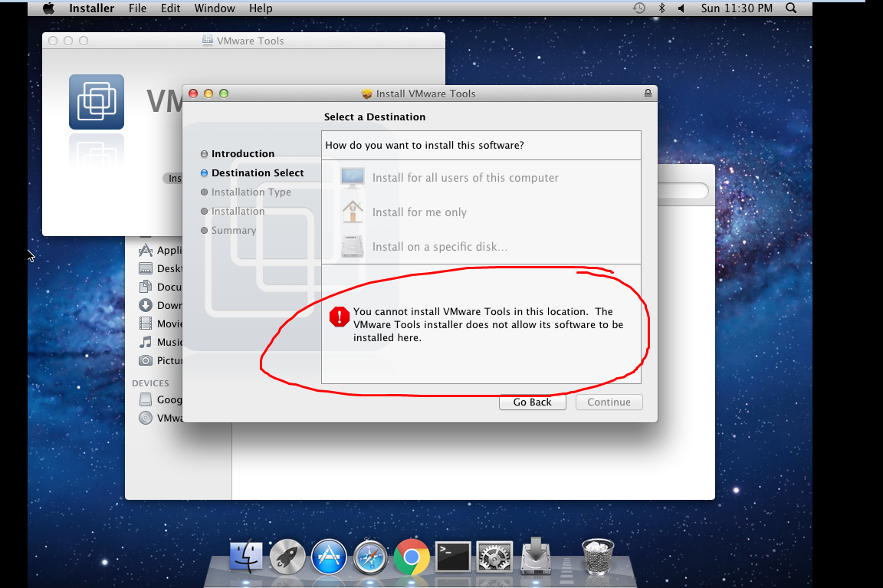Select the VMware disc under Devices

[160, 418]
